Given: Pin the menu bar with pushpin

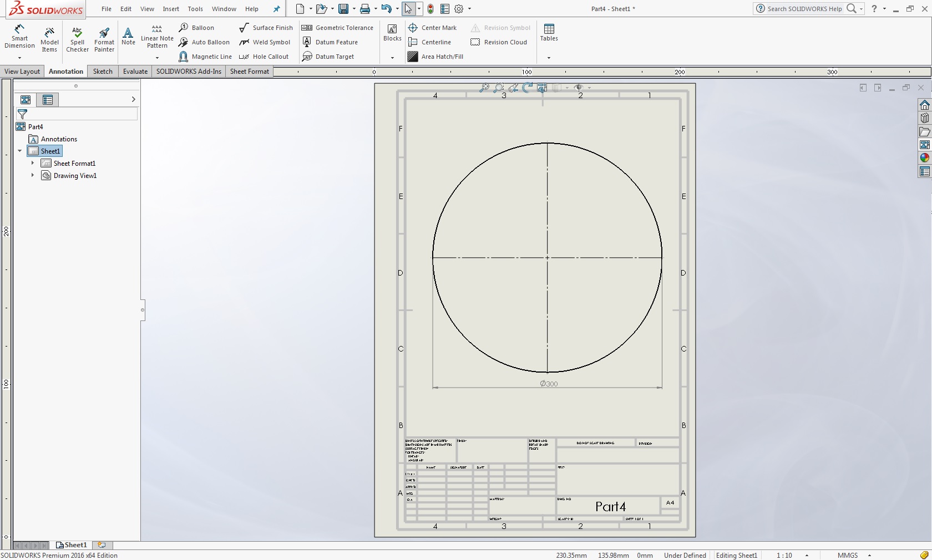Looking at the screenshot, I should [x=277, y=9].
